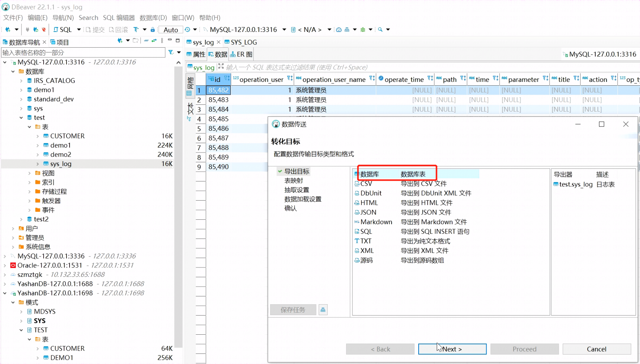Click the disconnect red plug icon
This screenshot has height=364, width=640.
(44, 30)
